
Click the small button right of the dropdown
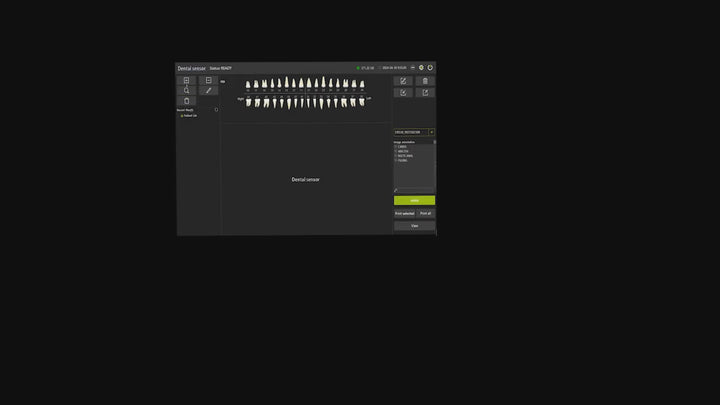click(432, 132)
